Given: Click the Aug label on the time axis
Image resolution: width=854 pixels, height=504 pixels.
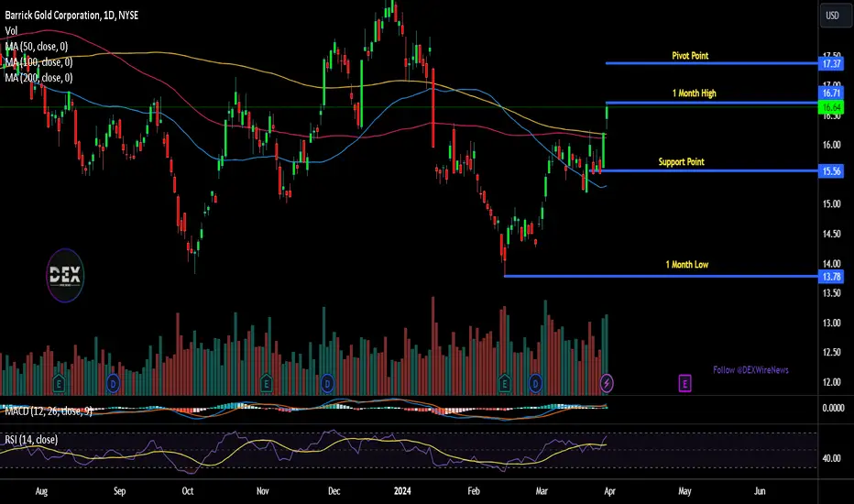Looking at the screenshot, I should [41, 491].
